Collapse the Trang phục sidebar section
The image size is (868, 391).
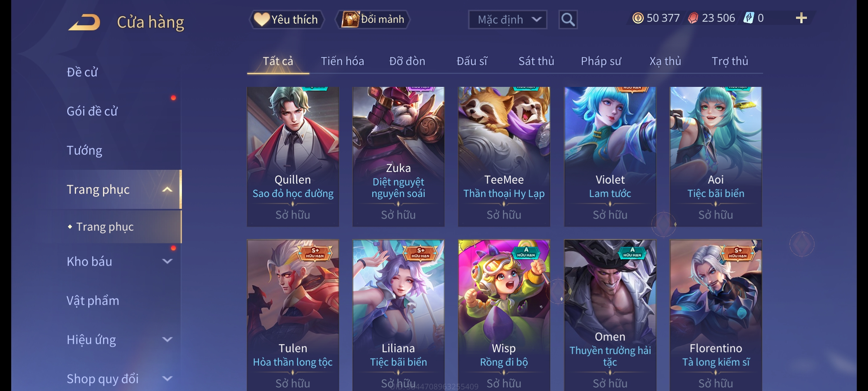click(167, 189)
